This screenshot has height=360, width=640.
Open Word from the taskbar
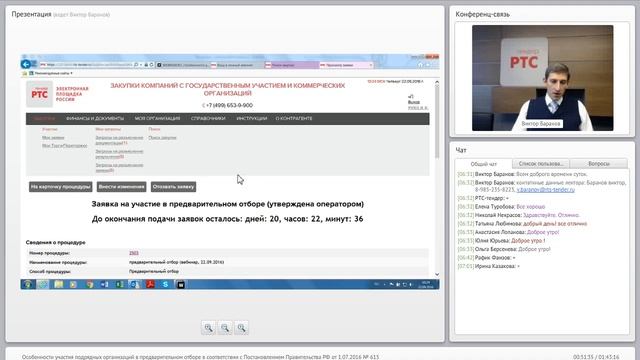click(x=104, y=284)
